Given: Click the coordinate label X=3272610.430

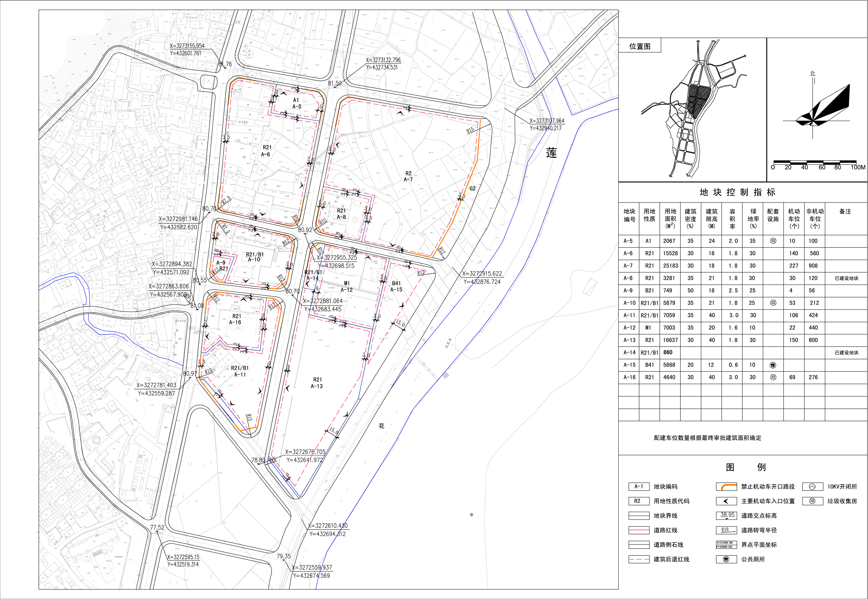Looking at the screenshot, I should pyautogui.click(x=328, y=526).
